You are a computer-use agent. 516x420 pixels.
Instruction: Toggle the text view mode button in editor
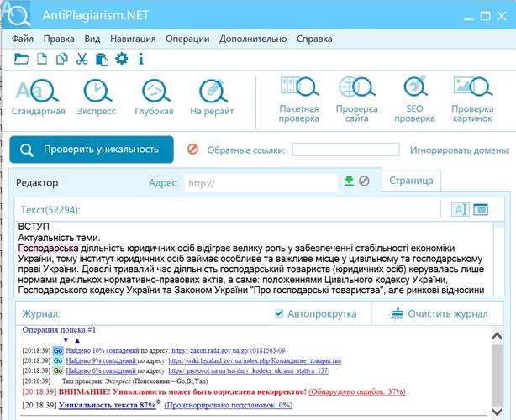[x=460, y=209]
